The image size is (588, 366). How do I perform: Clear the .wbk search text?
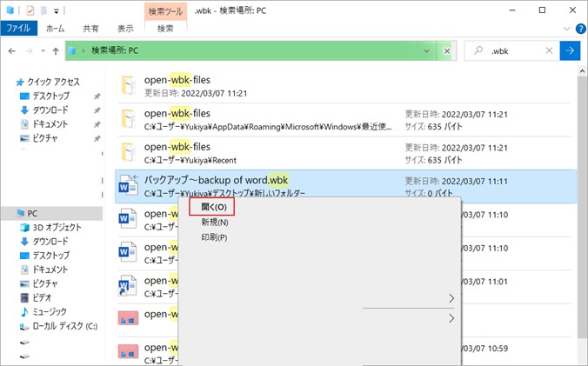[x=549, y=50]
